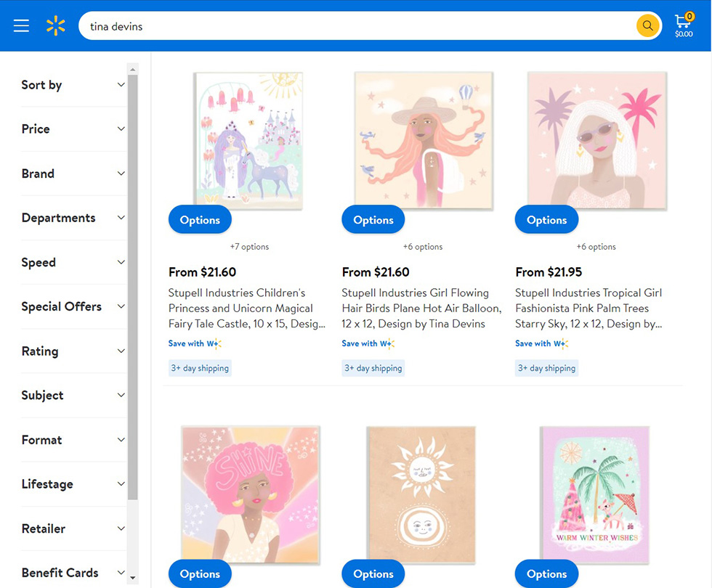Click Options on Tropical Girl Fashionista print
Screen dimensions: 712x588
546,220
